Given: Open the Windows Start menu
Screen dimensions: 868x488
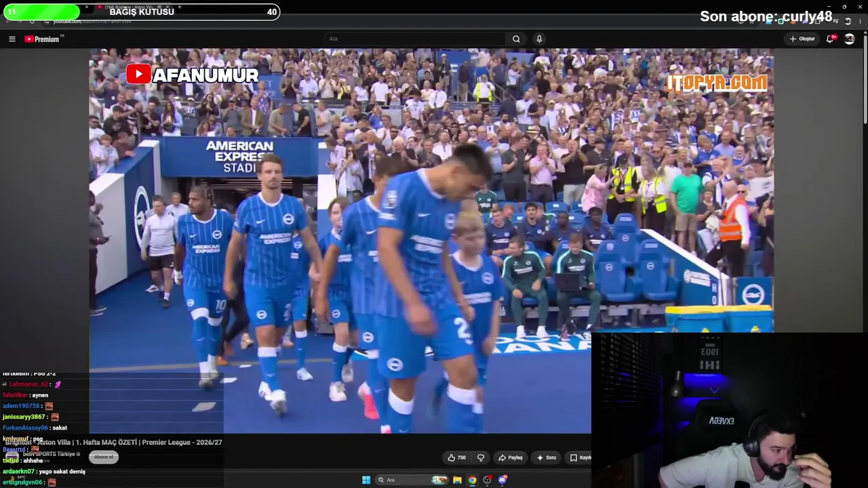Looking at the screenshot, I should tap(366, 480).
